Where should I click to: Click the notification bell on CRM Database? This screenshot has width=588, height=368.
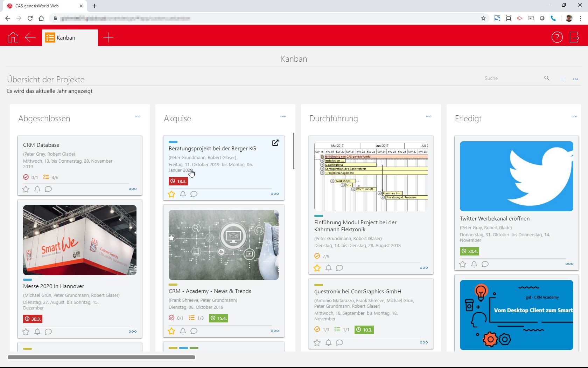click(x=37, y=189)
